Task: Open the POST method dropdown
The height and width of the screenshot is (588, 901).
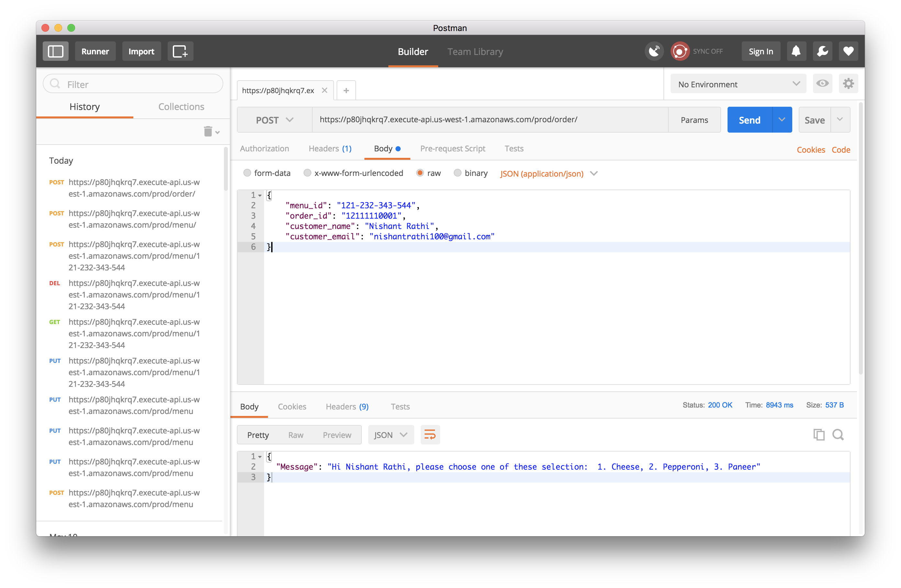Action: [274, 120]
